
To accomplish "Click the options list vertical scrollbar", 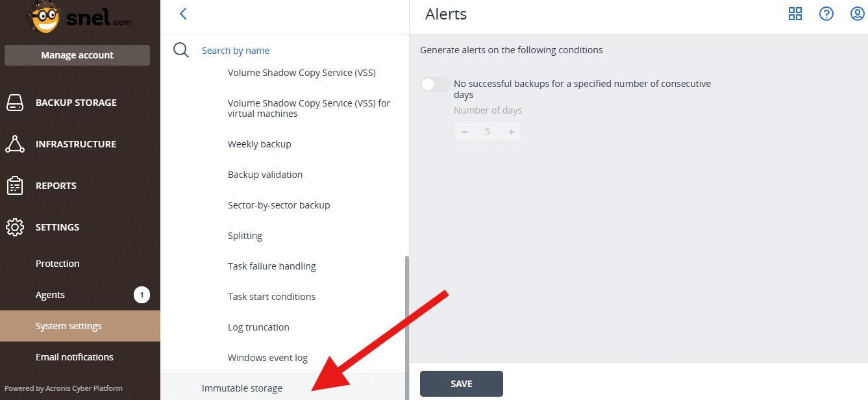I will pyautogui.click(x=407, y=327).
